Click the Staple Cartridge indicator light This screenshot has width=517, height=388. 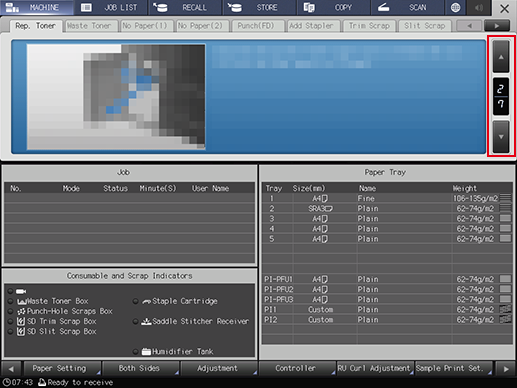point(135,301)
